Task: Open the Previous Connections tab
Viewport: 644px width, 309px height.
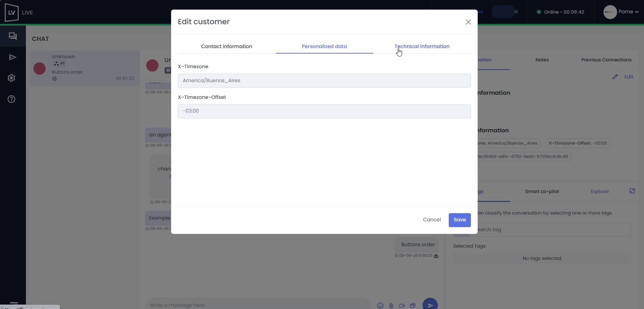Action: 606,60
